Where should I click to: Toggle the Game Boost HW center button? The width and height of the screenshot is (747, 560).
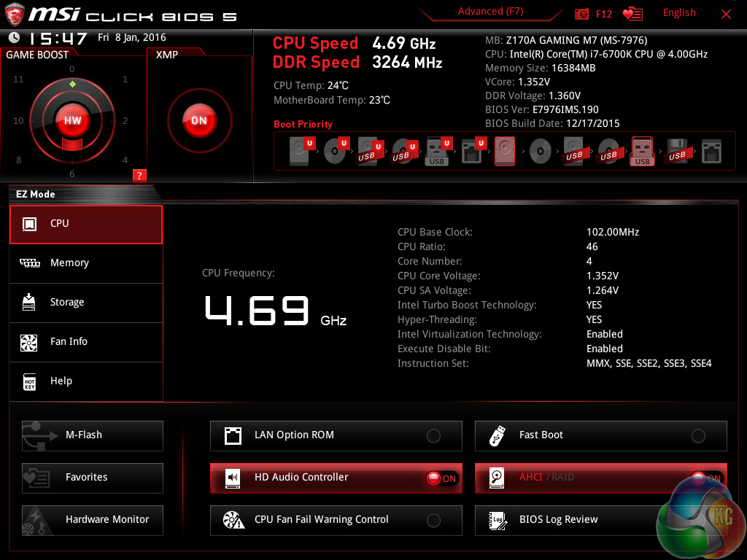point(72,120)
